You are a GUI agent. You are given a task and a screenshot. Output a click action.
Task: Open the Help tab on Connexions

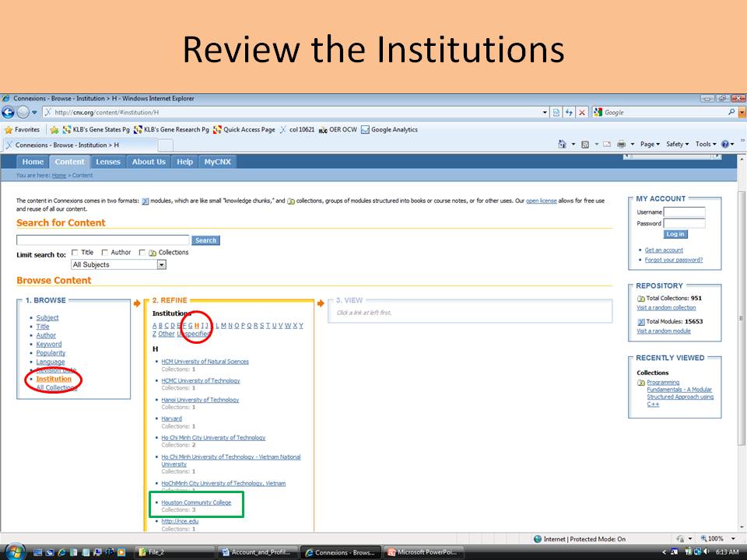click(185, 162)
